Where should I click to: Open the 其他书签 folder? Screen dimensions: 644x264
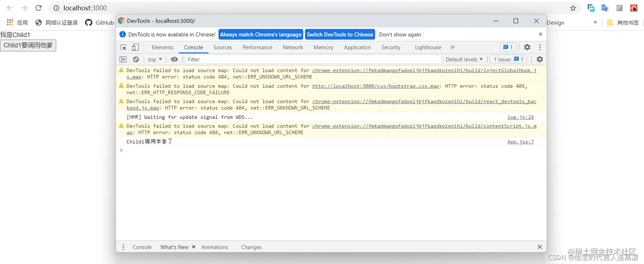[622, 23]
